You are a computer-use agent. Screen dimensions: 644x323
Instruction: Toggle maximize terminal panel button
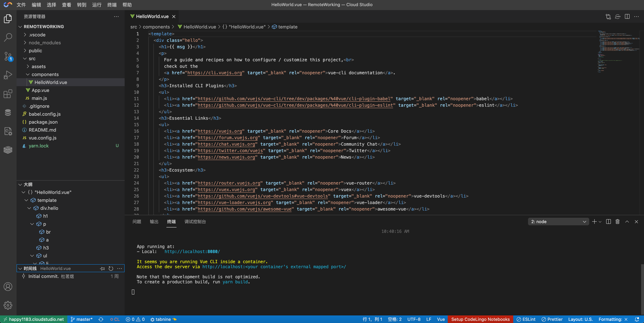point(627,222)
